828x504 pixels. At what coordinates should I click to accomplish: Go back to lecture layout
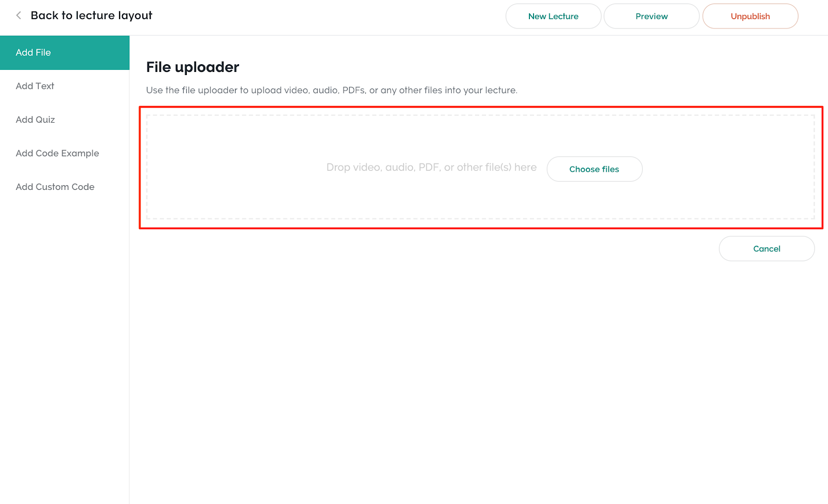92,16
